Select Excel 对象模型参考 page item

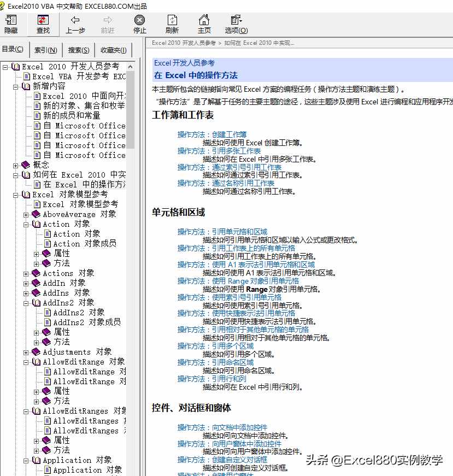point(80,204)
